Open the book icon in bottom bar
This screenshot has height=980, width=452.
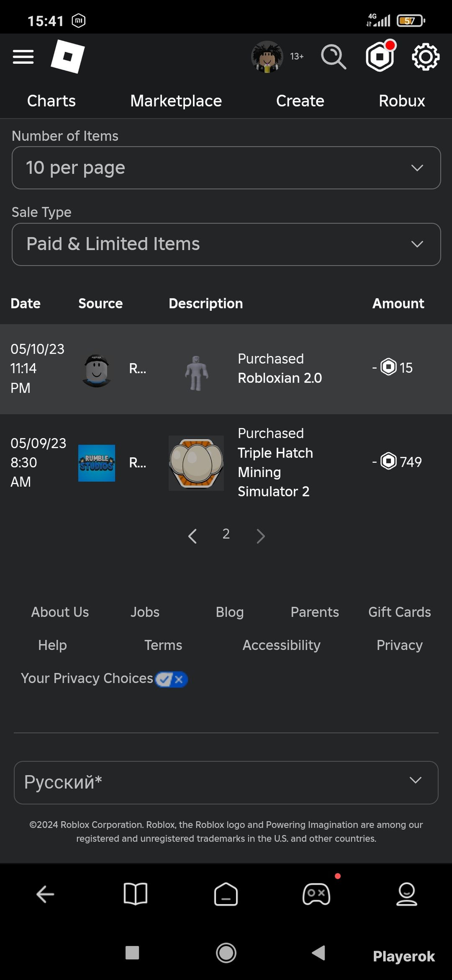(x=136, y=894)
